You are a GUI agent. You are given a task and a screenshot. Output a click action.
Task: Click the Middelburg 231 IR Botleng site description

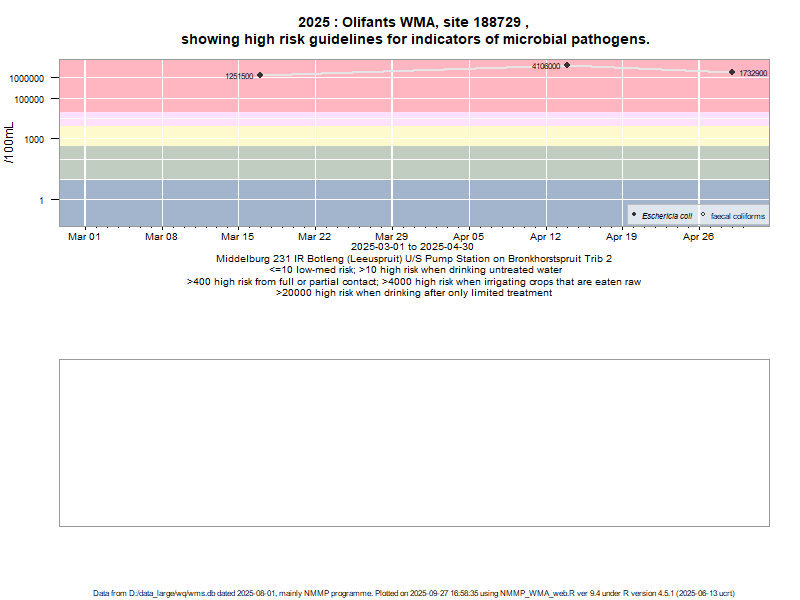tap(414, 258)
